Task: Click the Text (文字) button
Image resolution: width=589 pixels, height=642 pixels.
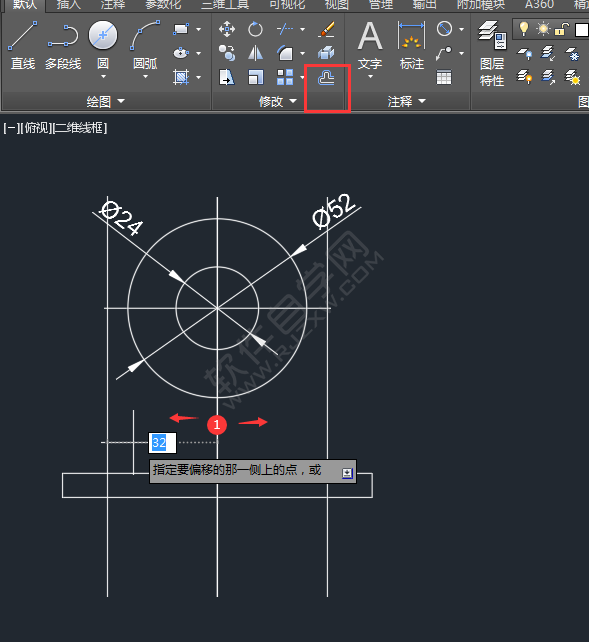Action: [370, 49]
